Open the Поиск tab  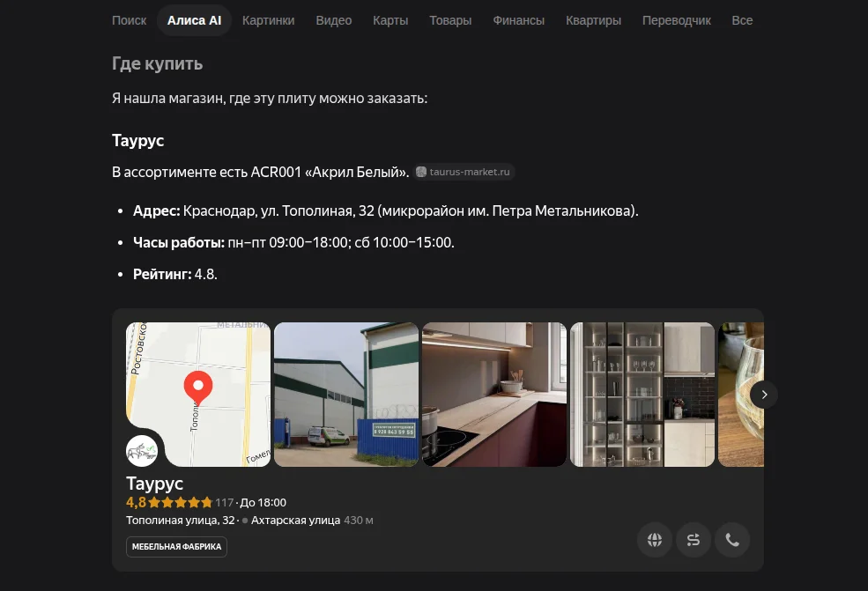(x=129, y=20)
